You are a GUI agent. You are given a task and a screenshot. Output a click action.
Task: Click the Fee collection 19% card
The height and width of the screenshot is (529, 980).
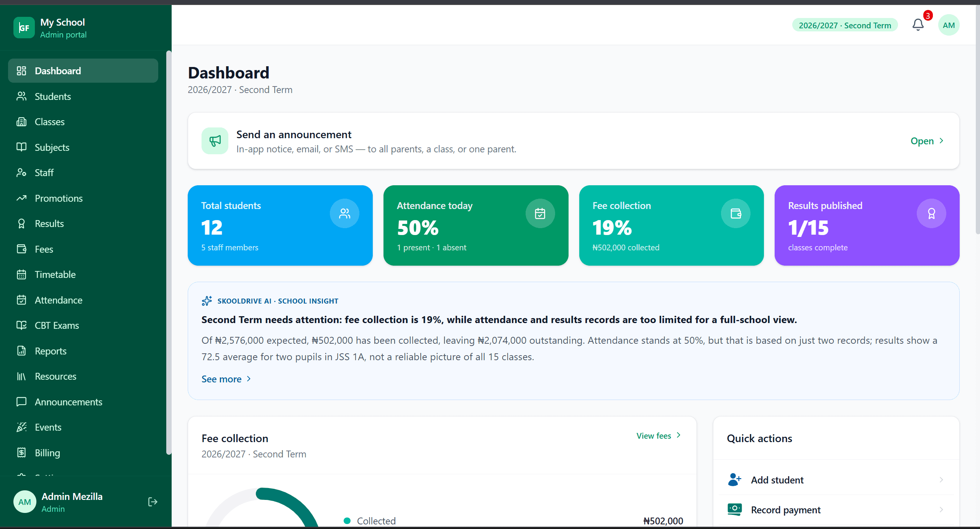tap(671, 225)
